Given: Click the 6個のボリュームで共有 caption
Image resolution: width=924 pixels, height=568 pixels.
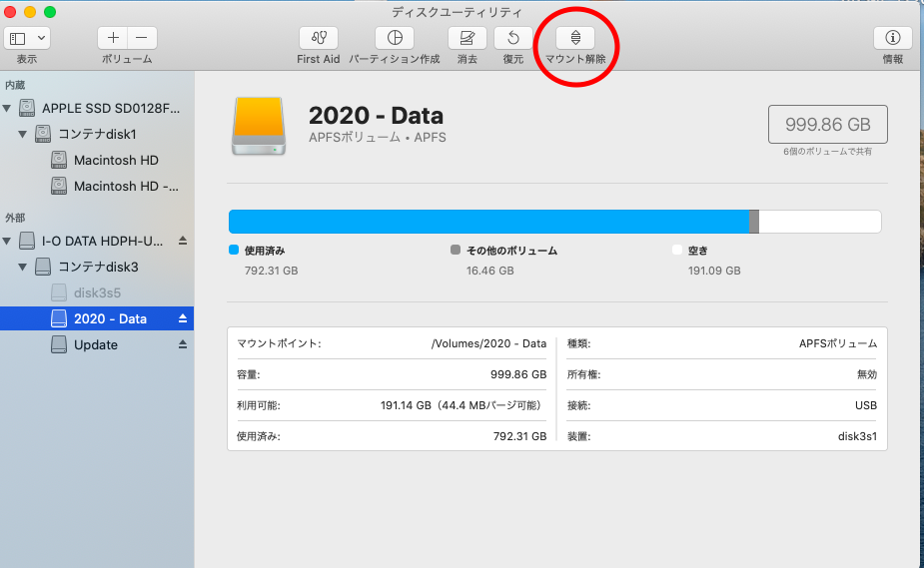Looking at the screenshot, I should coord(827,152).
